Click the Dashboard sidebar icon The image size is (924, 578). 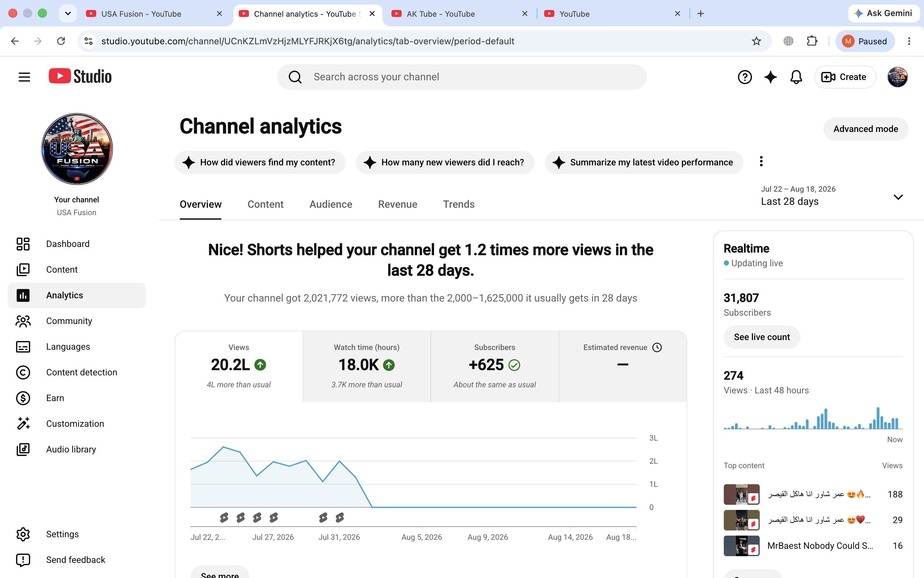(23, 244)
